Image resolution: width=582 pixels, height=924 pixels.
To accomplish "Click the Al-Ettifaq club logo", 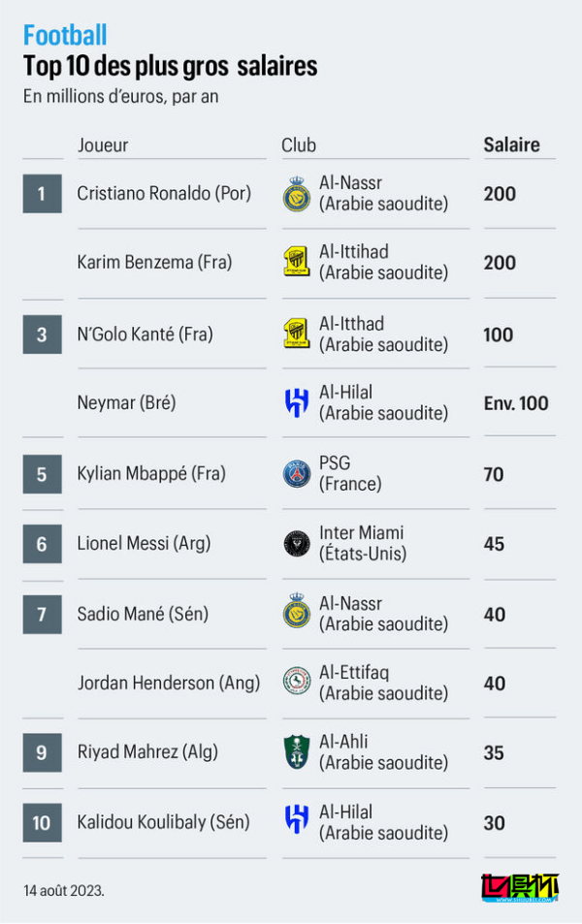I will point(296,682).
